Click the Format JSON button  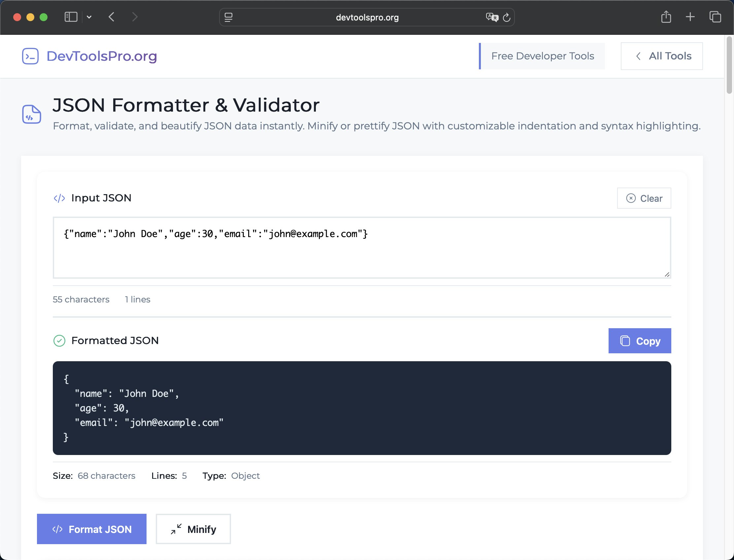(92, 529)
